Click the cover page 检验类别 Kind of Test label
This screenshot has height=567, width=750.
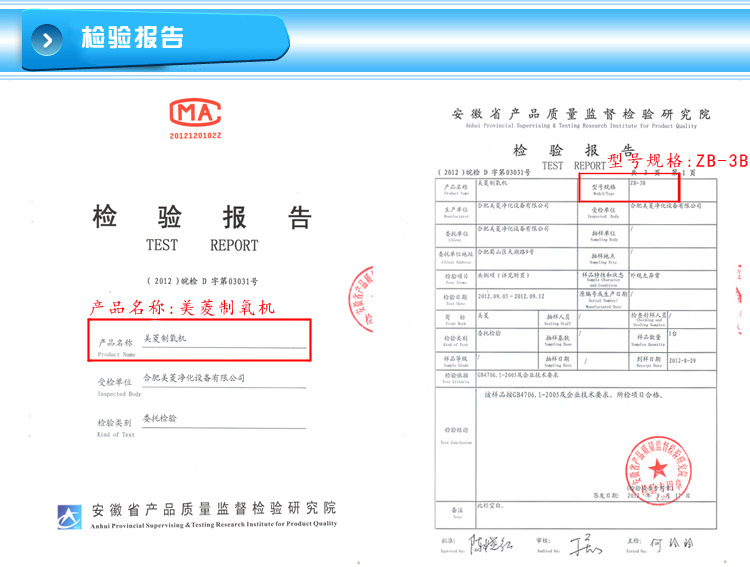pyautogui.click(x=116, y=428)
